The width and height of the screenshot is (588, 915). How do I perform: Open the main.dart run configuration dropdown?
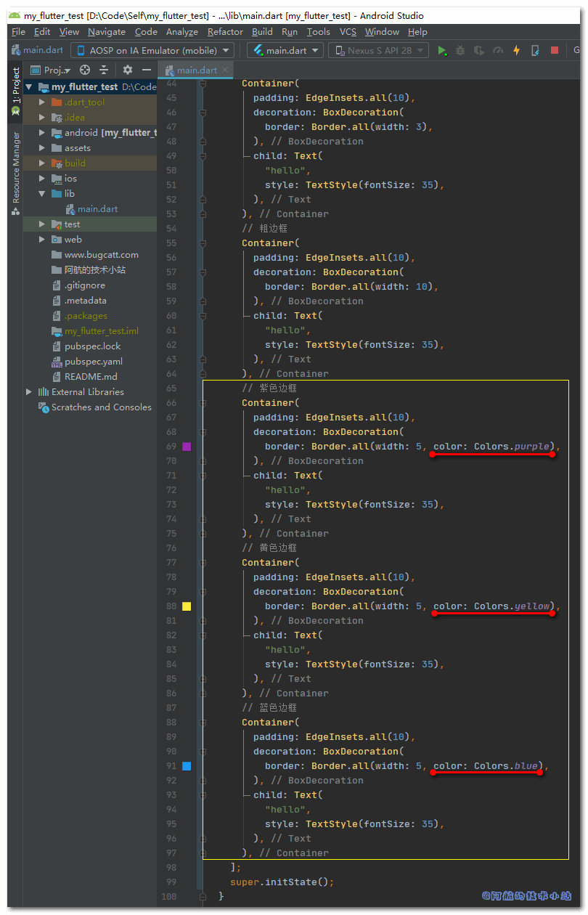point(285,50)
